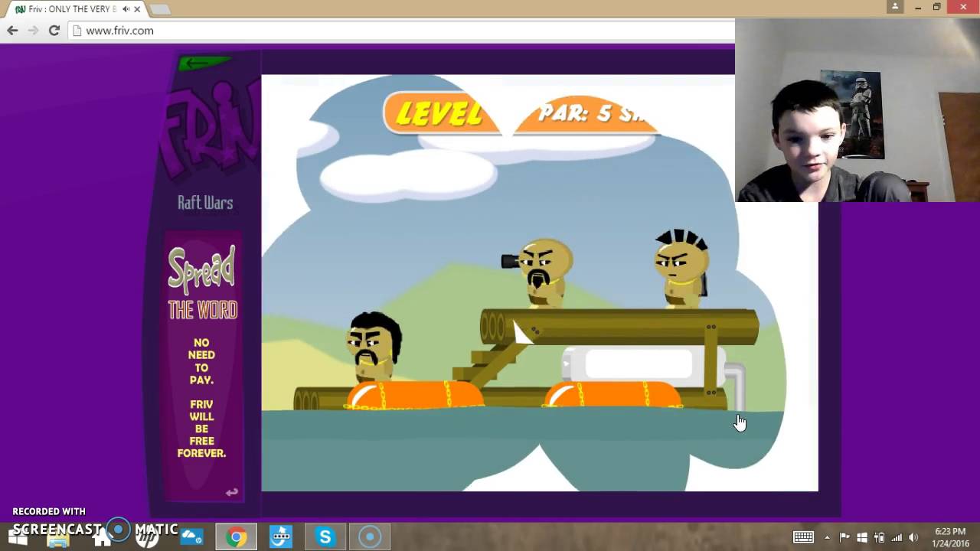Image resolution: width=980 pixels, height=551 pixels.
Task: Open network signal icon in tray
Action: [896, 537]
